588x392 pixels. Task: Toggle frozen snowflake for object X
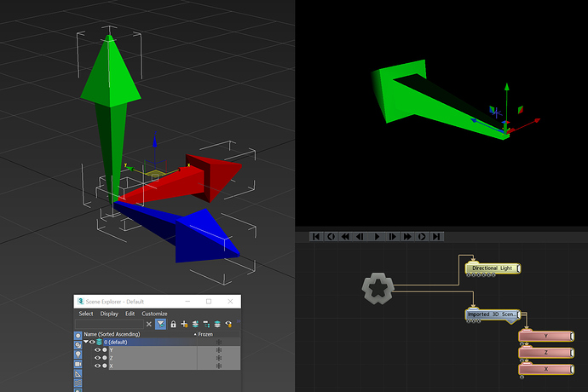[219, 366]
